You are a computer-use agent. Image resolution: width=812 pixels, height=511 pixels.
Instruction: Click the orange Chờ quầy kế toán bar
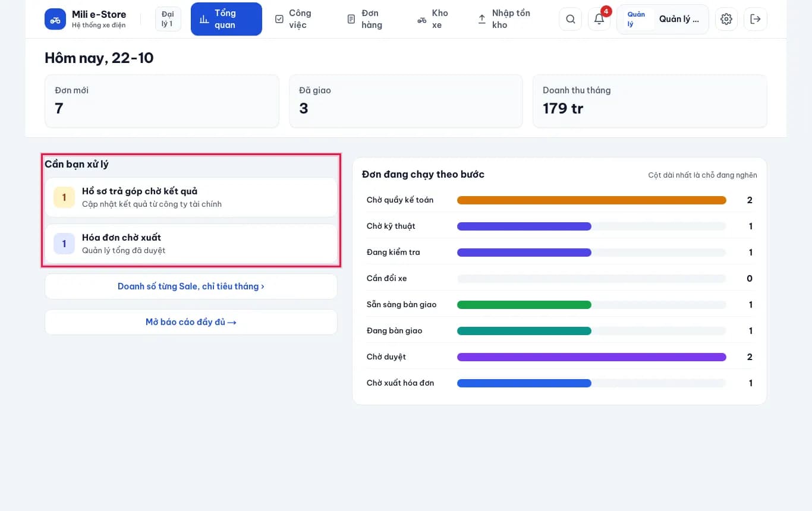[x=591, y=200]
